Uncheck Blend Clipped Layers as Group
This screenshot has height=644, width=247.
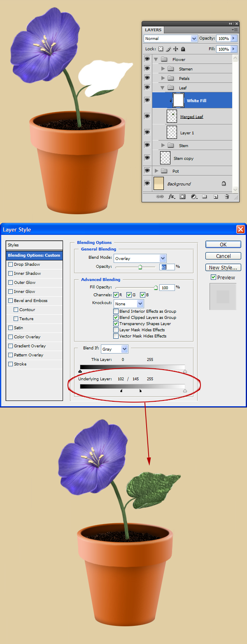coord(116,318)
